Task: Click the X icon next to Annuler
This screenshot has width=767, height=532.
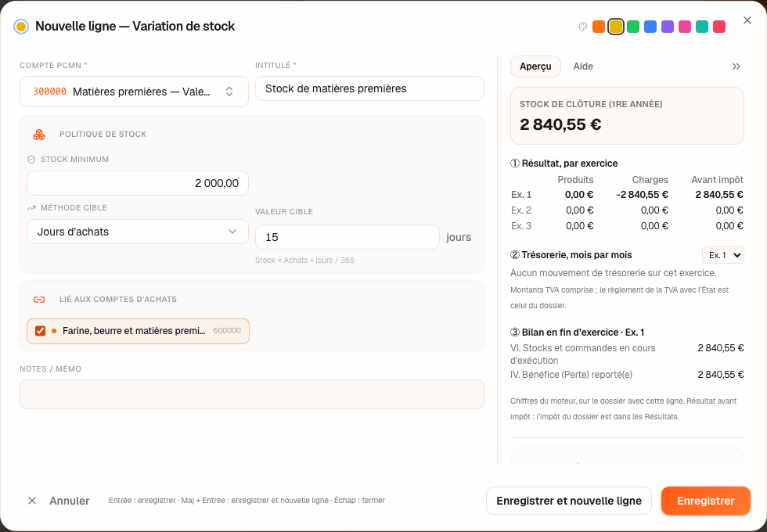Action: click(32, 501)
